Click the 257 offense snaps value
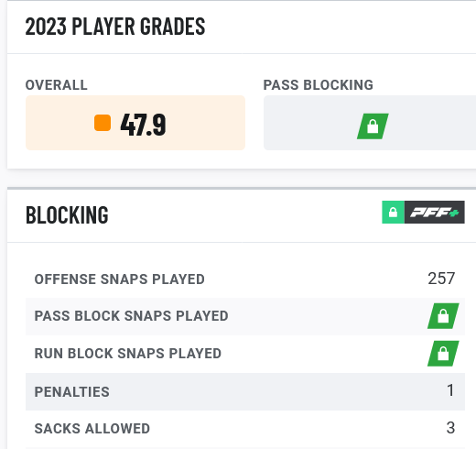Image resolution: width=476 pixels, height=449 pixels. point(441,279)
